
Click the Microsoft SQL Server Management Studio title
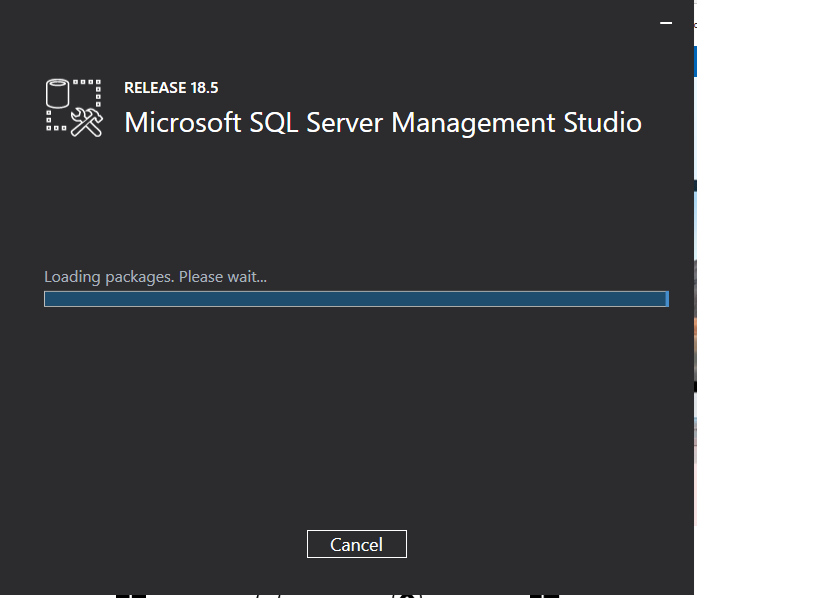point(382,122)
